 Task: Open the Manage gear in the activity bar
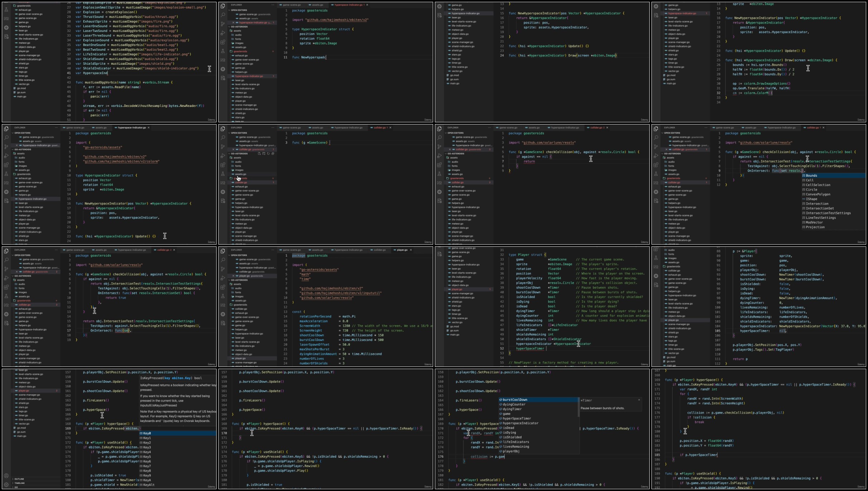[6, 485]
